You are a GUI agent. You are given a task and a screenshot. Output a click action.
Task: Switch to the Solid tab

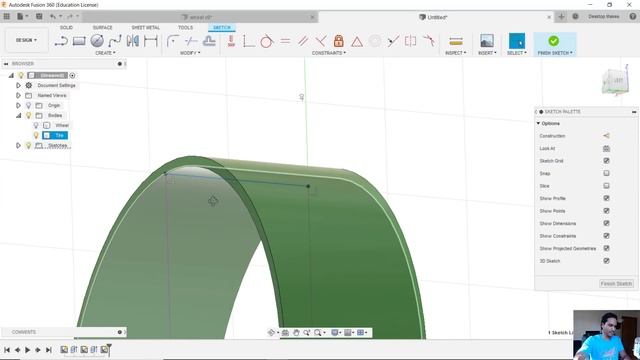[x=66, y=27]
